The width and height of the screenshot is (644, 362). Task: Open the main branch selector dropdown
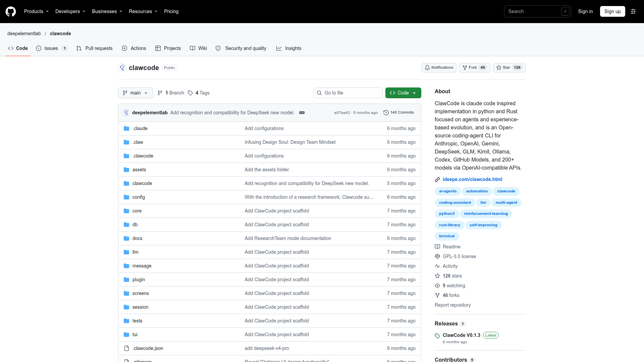pyautogui.click(x=135, y=93)
